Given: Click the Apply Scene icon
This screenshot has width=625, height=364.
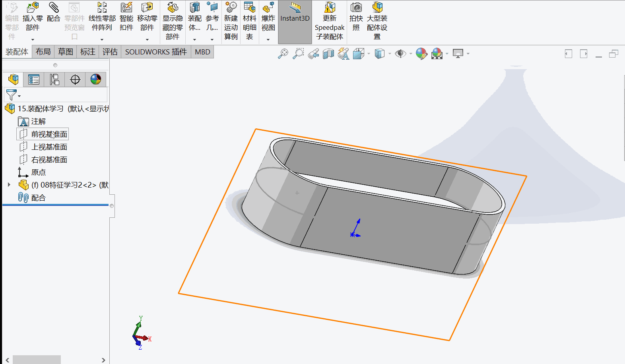Looking at the screenshot, I should pyautogui.click(x=437, y=54).
